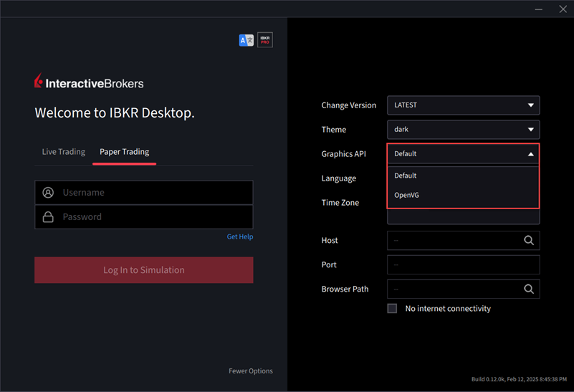Click into the Host input field
This screenshot has width=574, height=392.
coord(463,240)
